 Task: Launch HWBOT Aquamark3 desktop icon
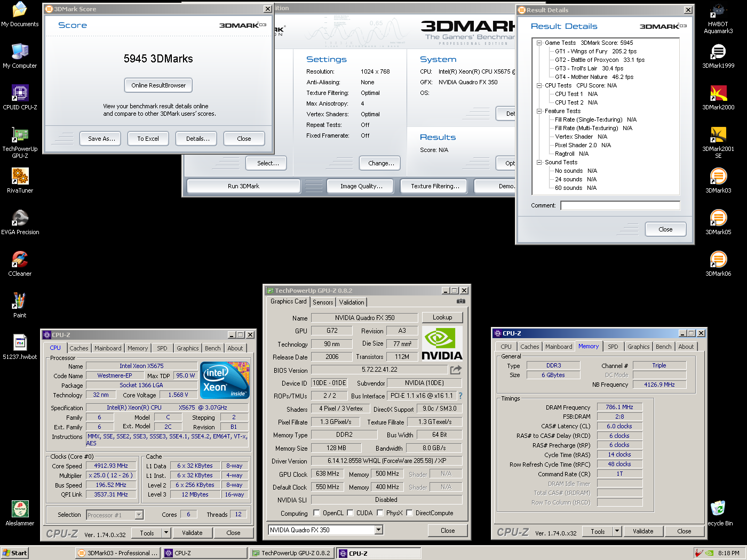pyautogui.click(x=718, y=18)
